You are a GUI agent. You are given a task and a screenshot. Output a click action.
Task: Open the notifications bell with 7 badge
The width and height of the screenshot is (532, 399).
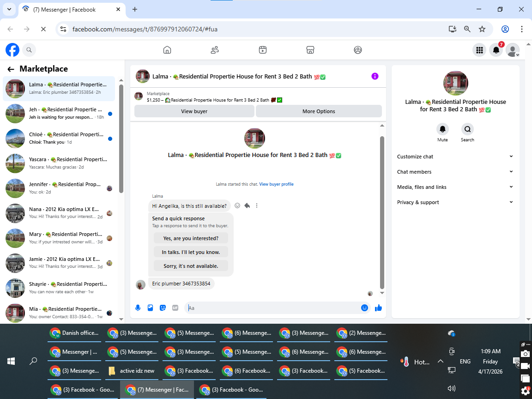[496, 50]
